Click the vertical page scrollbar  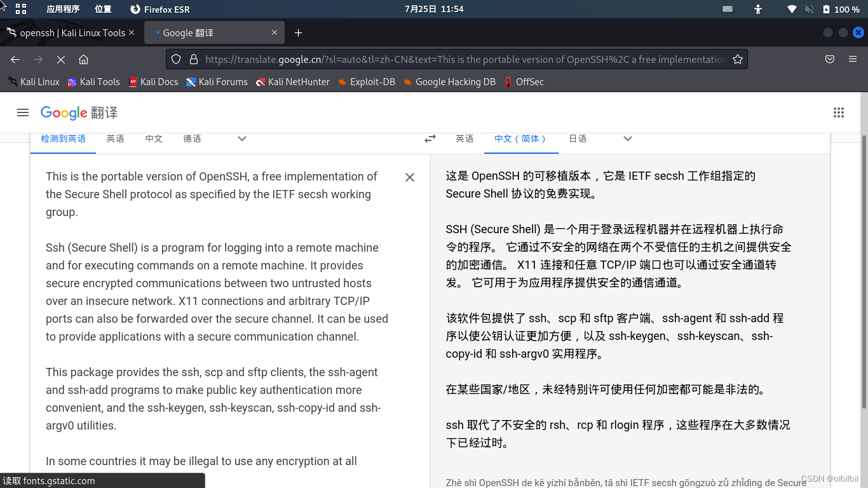click(864, 272)
